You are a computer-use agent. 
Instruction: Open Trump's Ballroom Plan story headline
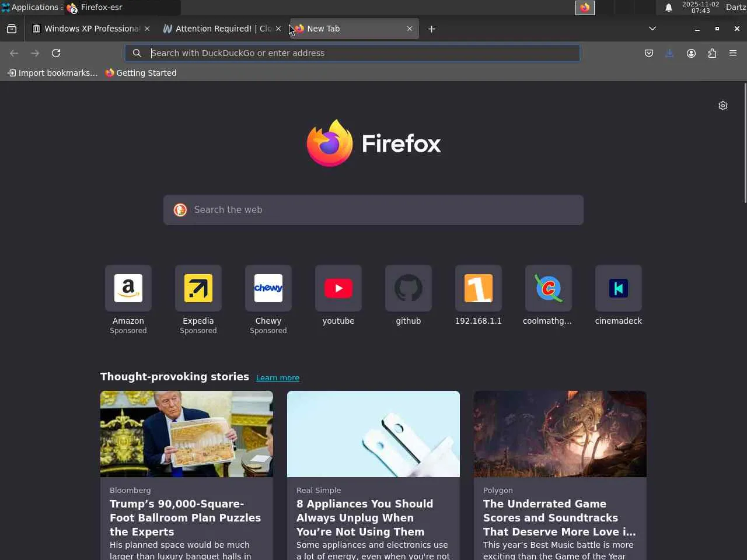[x=186, y=518]
